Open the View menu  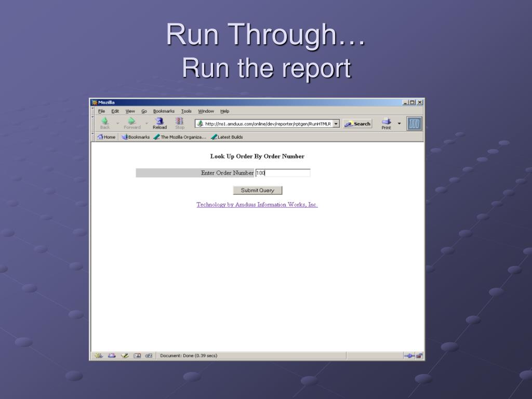point(130,111)
